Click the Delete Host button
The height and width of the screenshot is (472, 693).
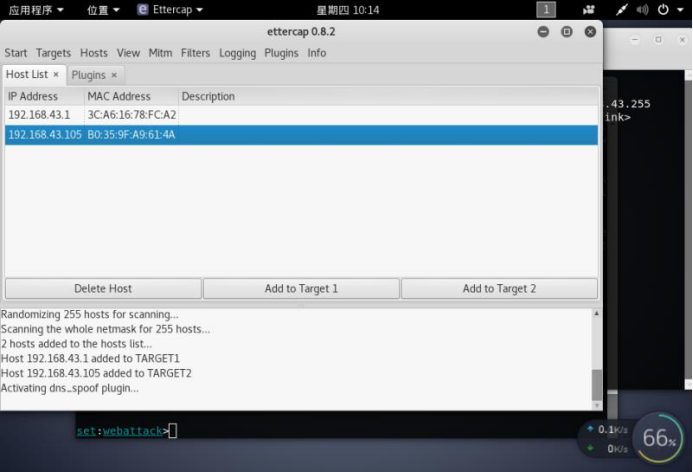[x=103, y=289]
